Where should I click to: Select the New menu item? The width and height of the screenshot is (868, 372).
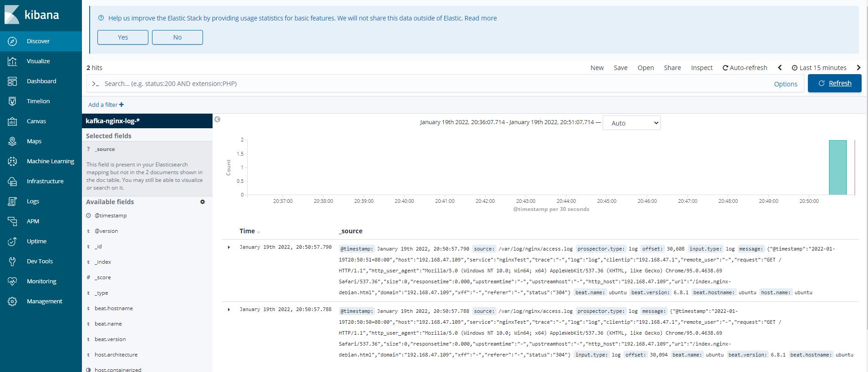[597, 68]
